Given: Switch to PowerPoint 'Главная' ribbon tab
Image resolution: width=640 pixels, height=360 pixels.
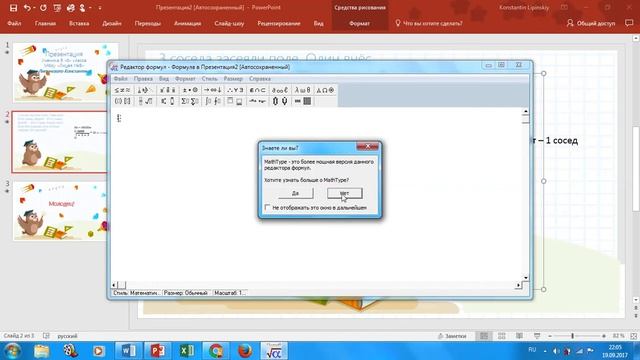Looking at the screenshot, I should pyautogui.click(x=45, y=23).
